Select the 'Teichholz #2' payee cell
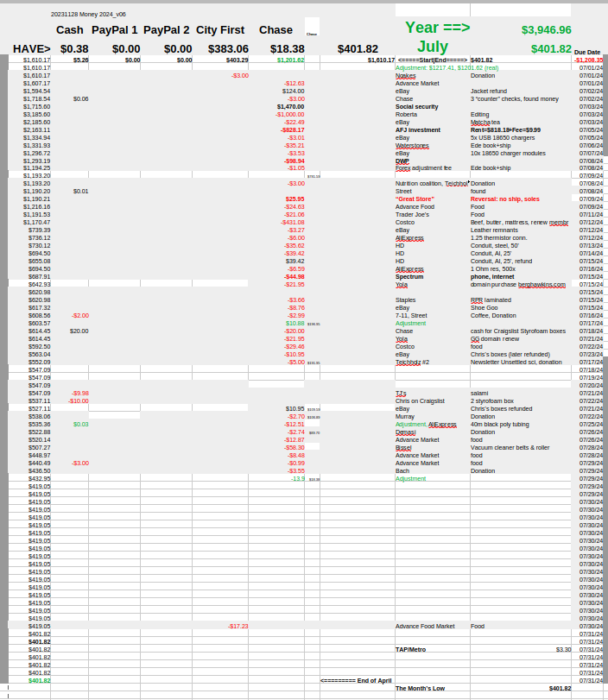This screenshot has width=608, height=700. 412,362
